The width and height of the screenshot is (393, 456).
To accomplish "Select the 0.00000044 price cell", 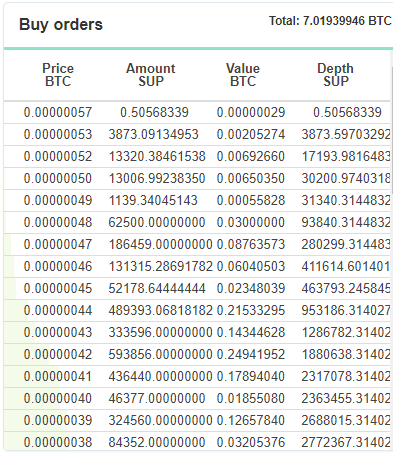I will (58, 310).
